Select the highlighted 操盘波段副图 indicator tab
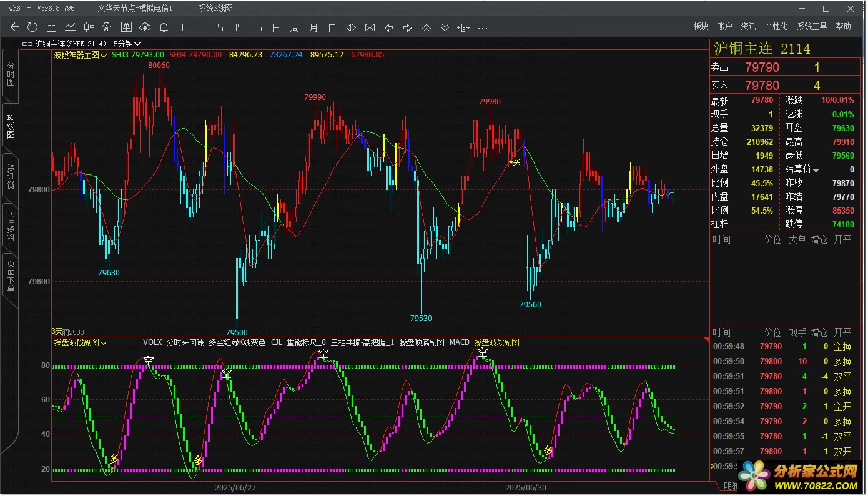Screen dimensions: 868x496 497,342
